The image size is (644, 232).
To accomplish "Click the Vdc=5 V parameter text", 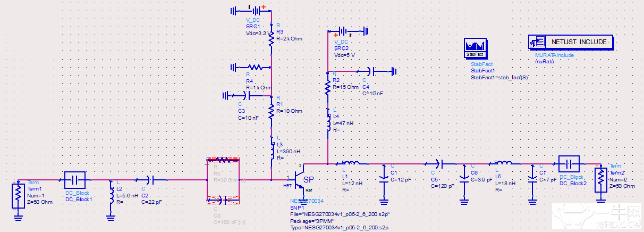I will coord(344,55).
